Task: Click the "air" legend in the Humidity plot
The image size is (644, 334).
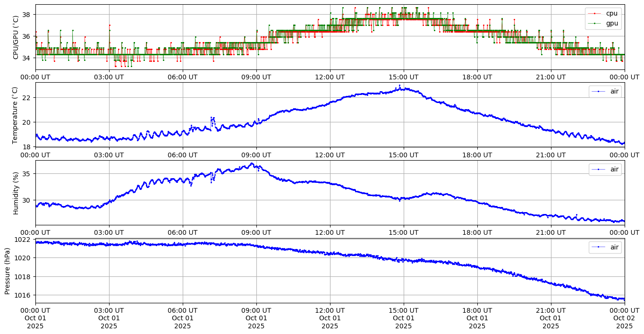Action: pyautogui.click(x=614, y=169)
